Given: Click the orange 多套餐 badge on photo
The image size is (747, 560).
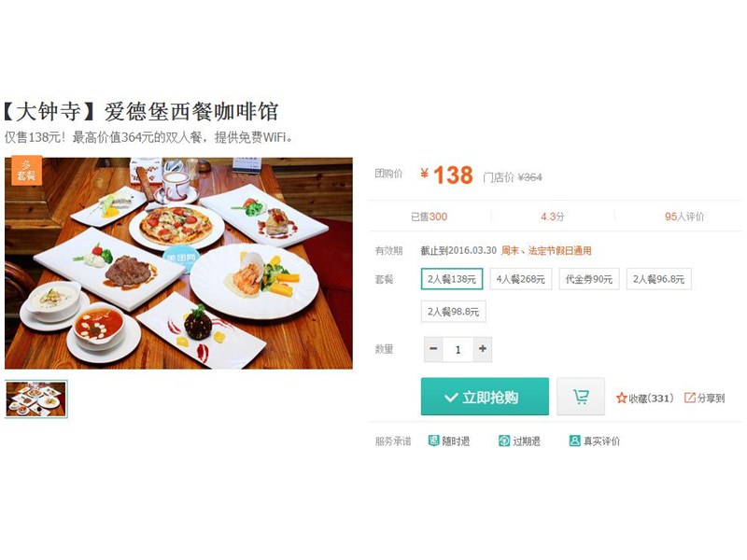Looking at the screenshot, I should pos(27,171).
